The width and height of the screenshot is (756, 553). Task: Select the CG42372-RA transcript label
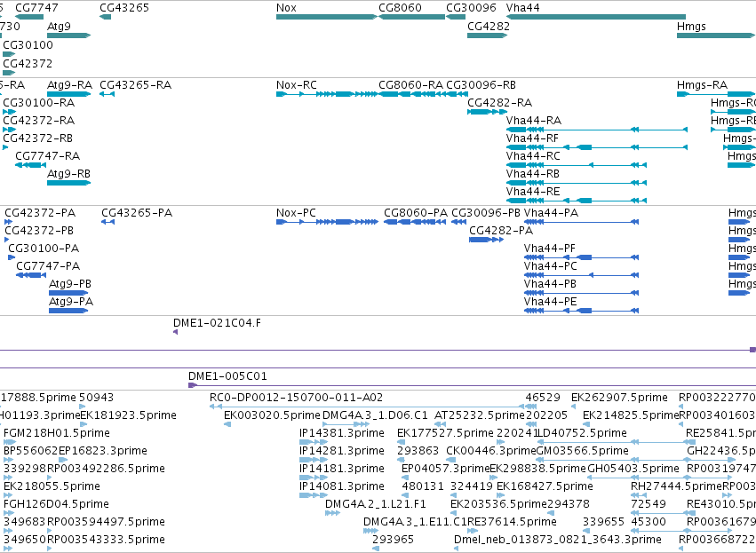tap(38, 121)
